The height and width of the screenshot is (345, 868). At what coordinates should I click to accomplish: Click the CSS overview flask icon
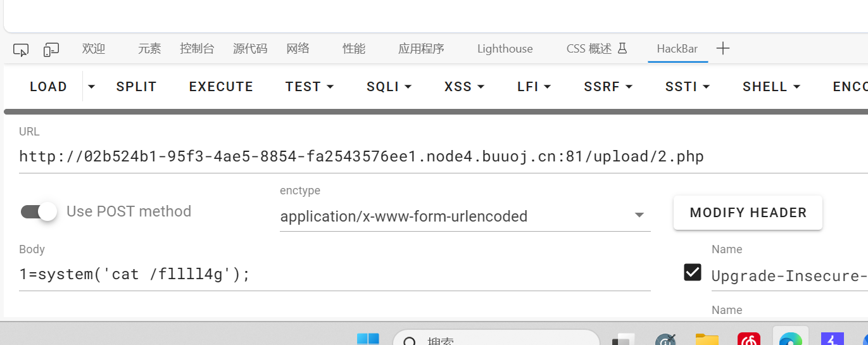(x=622, y=48)
